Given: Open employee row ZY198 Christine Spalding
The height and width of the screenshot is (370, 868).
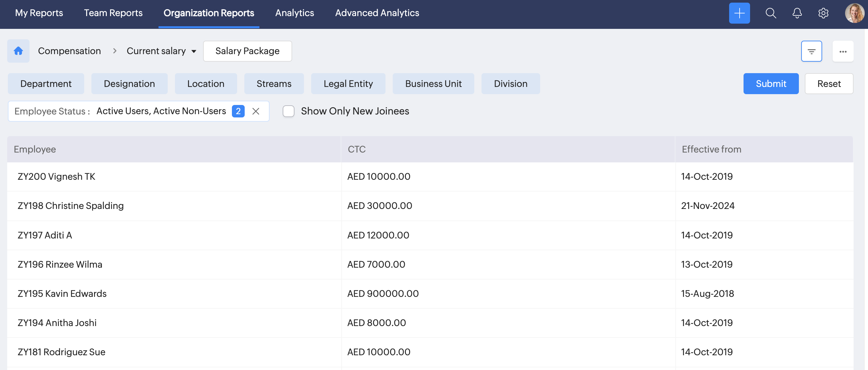Looking at the screenshot, I should (x=70, y=206).
